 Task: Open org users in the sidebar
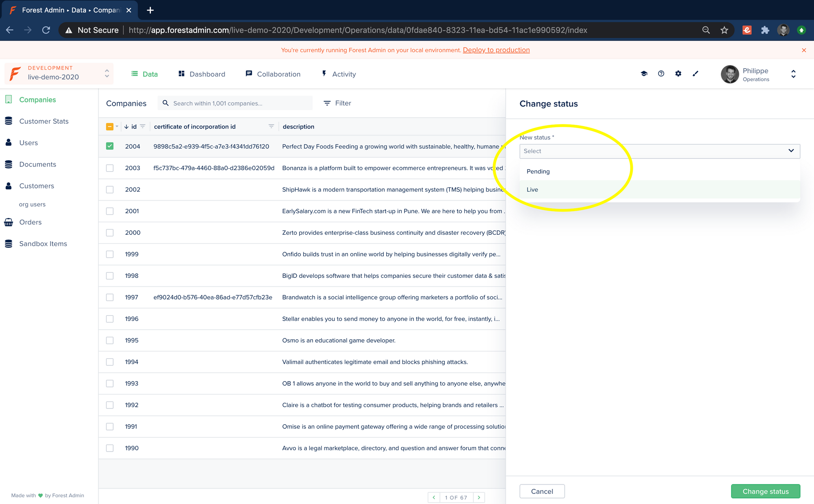tap(32, 204)
